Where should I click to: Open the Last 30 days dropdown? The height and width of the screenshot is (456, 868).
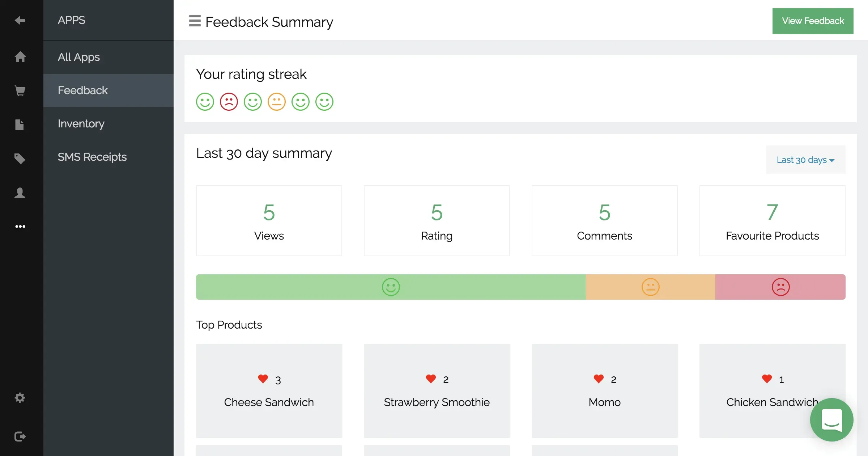(x=805, y=160)
